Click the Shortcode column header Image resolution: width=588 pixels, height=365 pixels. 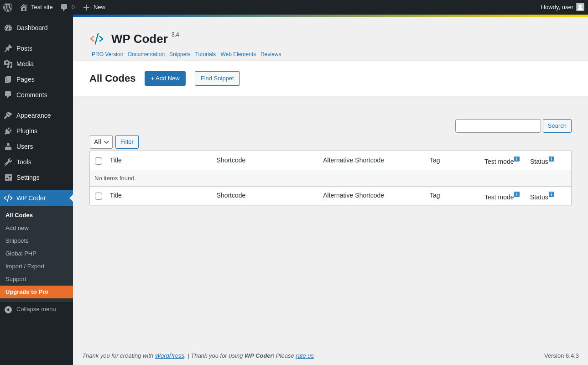pos(231,160)
